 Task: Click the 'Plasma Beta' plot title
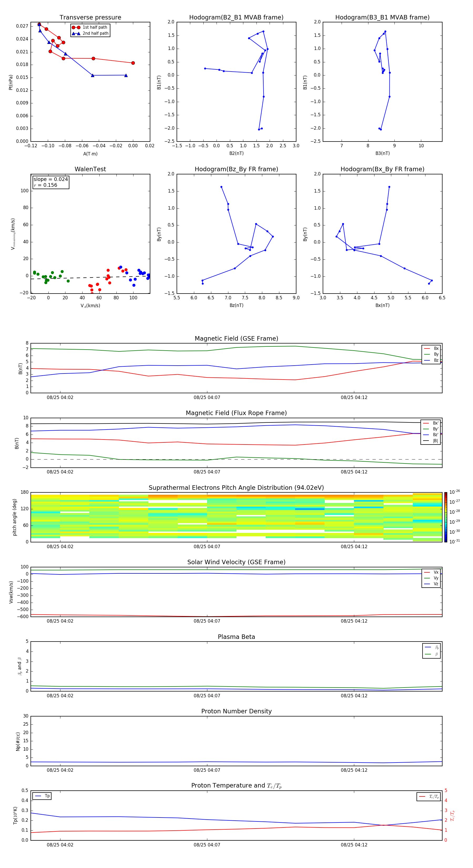tap(236, 637)
